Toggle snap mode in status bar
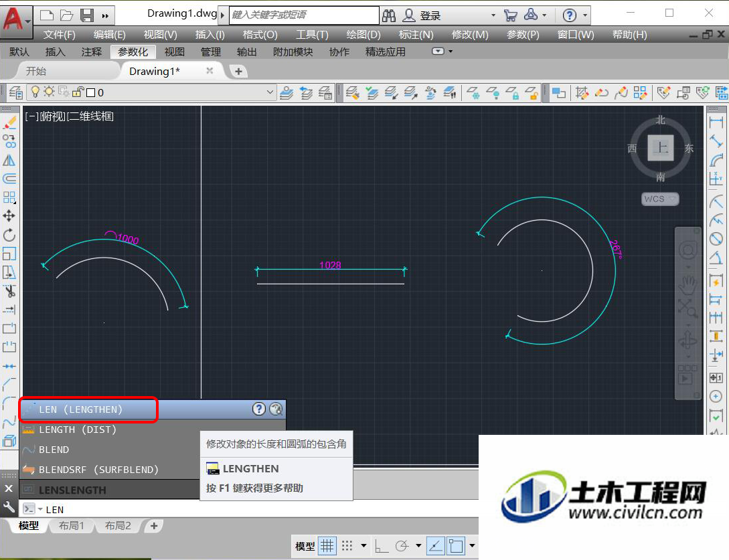This screenshot has height=560, width=729. click(x=347, y=545)
